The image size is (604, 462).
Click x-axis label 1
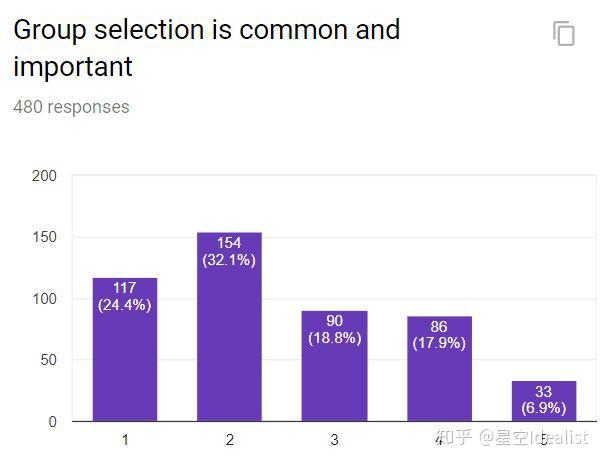[x=125, y=440]
